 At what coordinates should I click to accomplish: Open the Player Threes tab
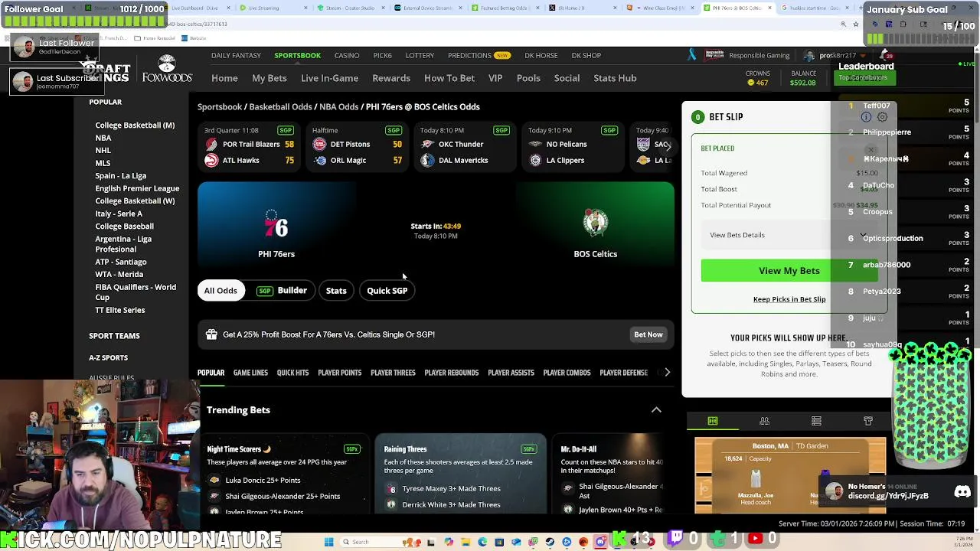pos(393,373)
